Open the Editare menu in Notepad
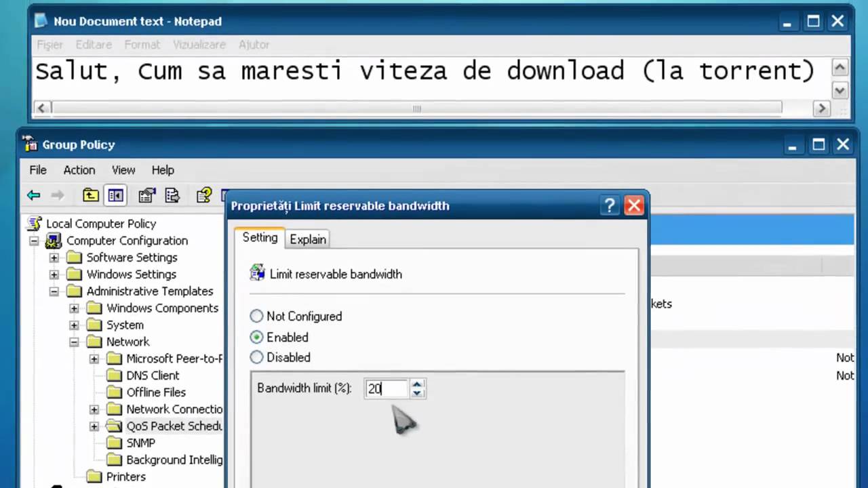Image resolution: width=868 pixels, height=488 pixels. [x=94, y=45]
